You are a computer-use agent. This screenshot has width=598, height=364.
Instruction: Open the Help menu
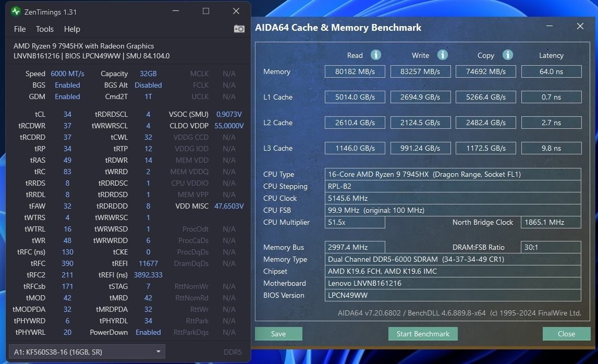coord(72,29)
